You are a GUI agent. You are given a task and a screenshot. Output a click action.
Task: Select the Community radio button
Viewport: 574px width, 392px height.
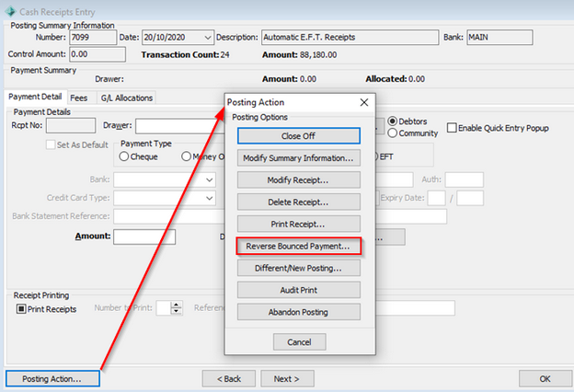393,134
